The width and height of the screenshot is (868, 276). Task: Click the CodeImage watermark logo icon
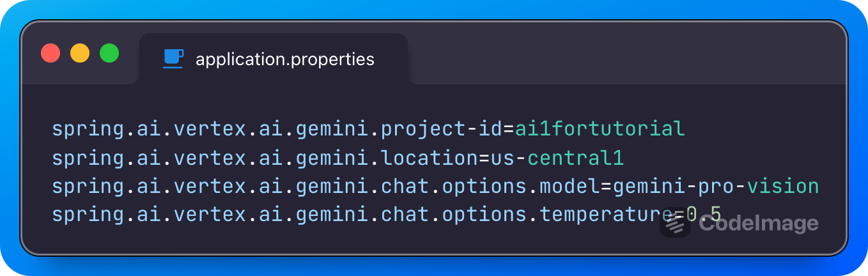coord(675,223)
